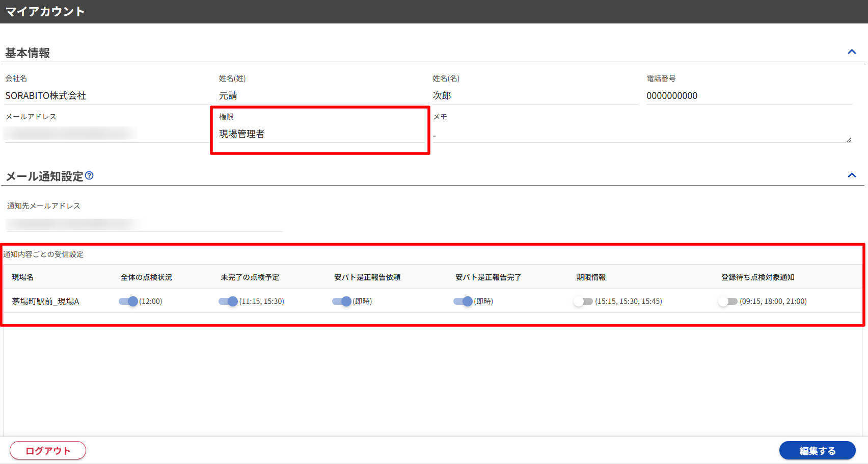Click the (09:15, 18:00, 21:00) time text

click(773, 301)
